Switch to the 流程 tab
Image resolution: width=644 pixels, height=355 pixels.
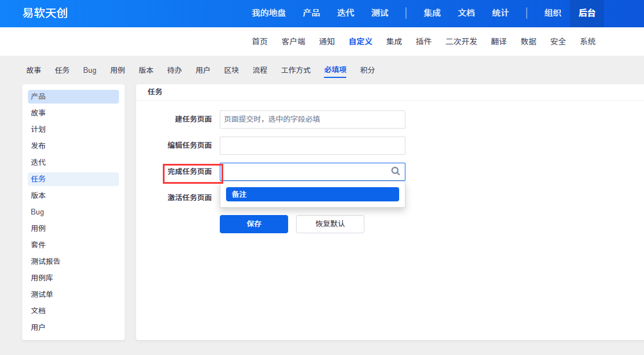click(260, 71)
